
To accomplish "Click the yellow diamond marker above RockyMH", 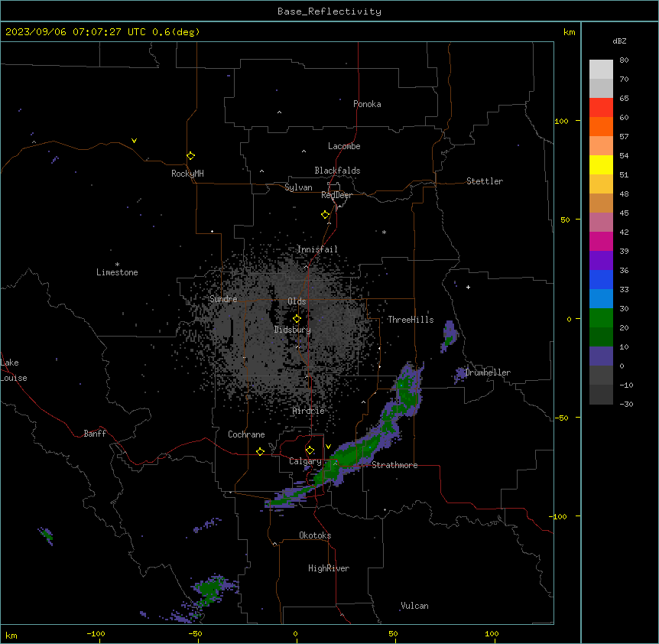I will click(191, 156).
